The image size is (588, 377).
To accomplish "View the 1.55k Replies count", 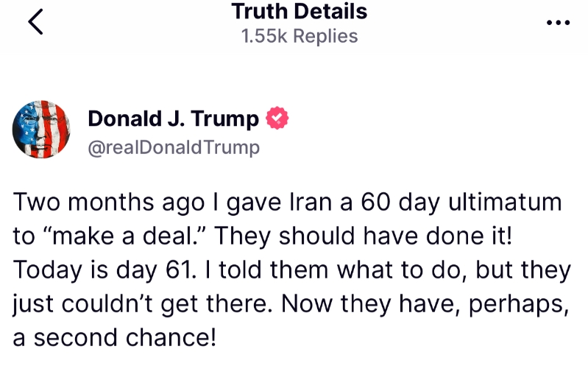I will [300, 36].
